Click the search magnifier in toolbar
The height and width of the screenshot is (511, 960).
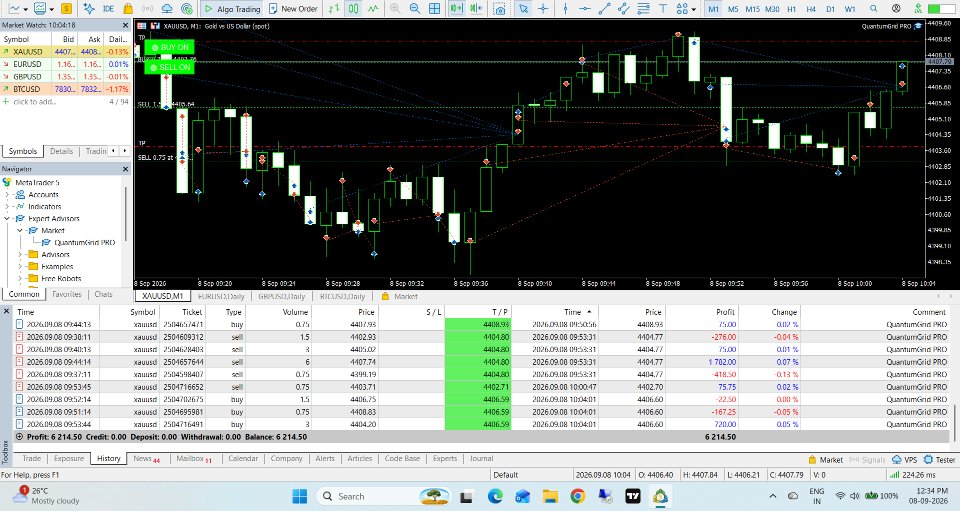pos(874,9)
